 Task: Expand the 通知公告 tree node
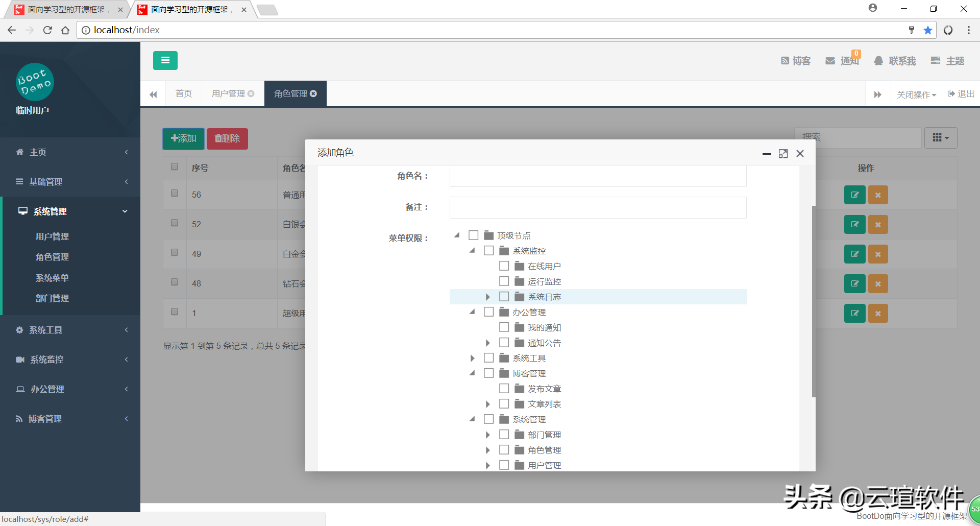[x=487, y=343]
